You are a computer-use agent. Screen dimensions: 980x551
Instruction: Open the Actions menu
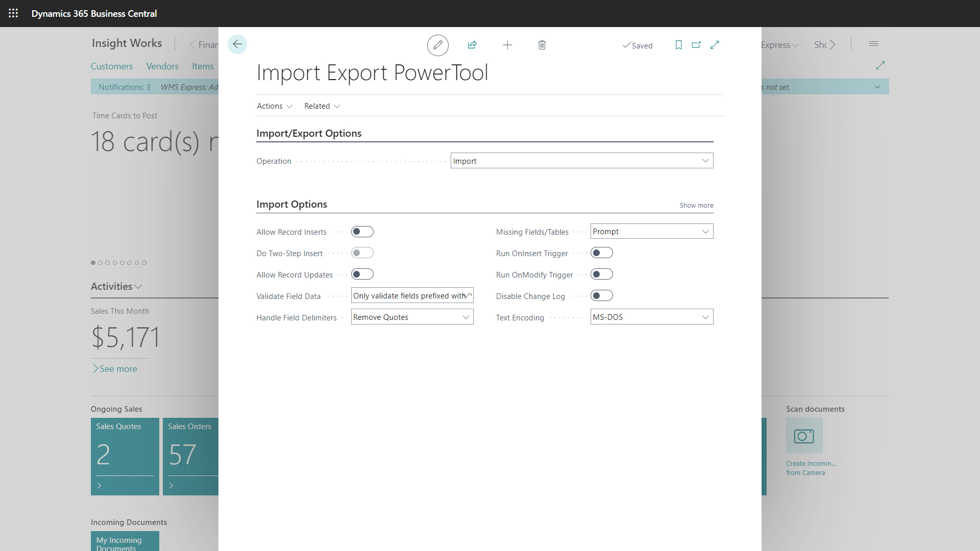(x=274, y=106)
